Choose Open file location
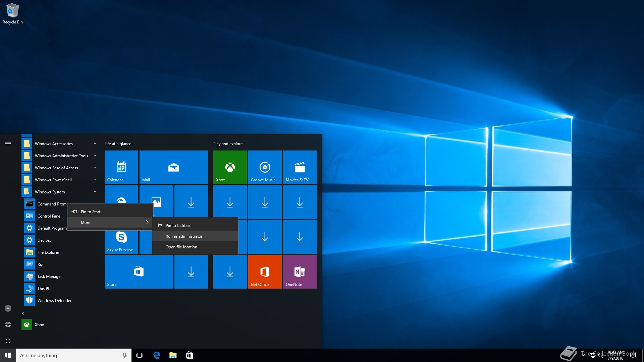Viewport: 644px width, 362px height. [195, 247]
